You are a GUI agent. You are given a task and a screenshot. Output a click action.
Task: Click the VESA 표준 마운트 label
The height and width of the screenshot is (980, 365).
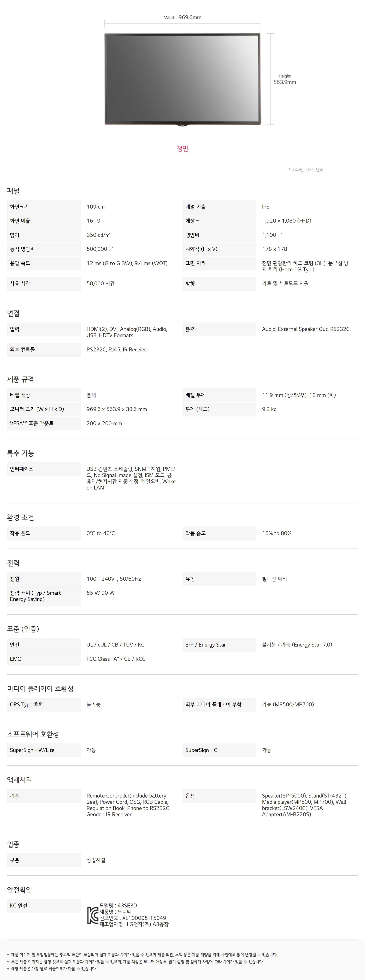[x=32, y=423]
